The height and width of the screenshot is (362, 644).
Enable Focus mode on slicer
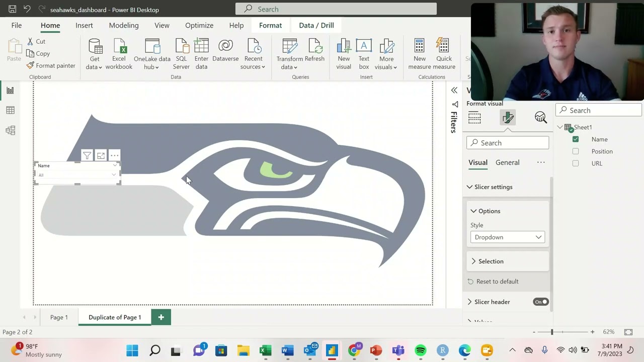click(x=101, y=155)
